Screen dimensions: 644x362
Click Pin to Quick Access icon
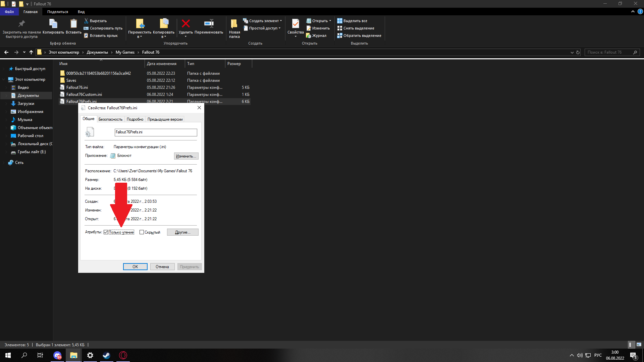click(x=21, y=24)
